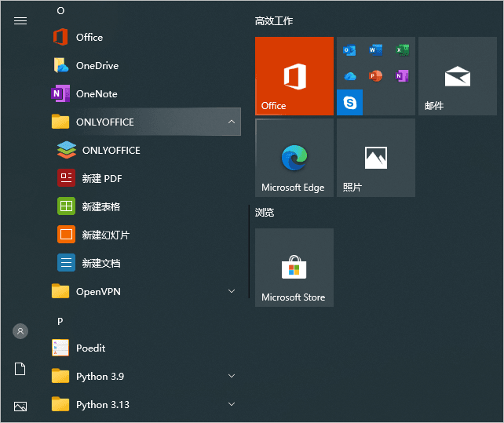Image resolution: width=504 pixels, height=423 pixels.
Task: Collapse the ONLYOFFICE folder chevron
Action: click(232, 122)
